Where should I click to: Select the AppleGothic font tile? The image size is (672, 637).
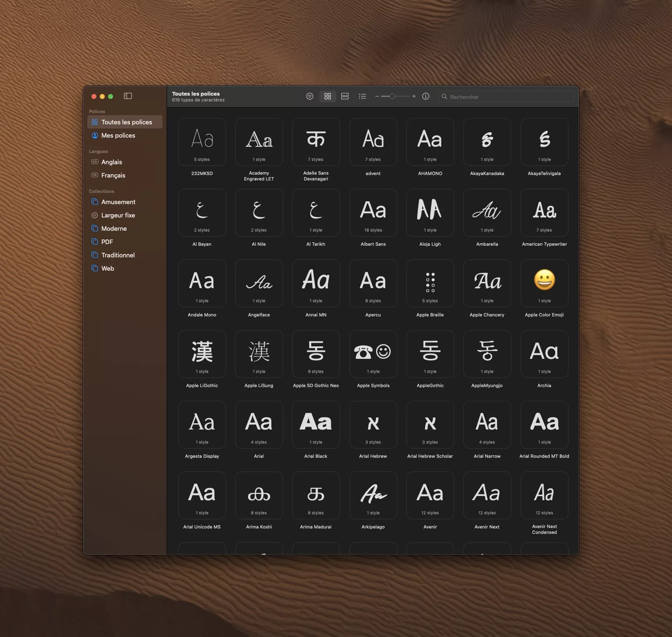[x=430, y=354]
